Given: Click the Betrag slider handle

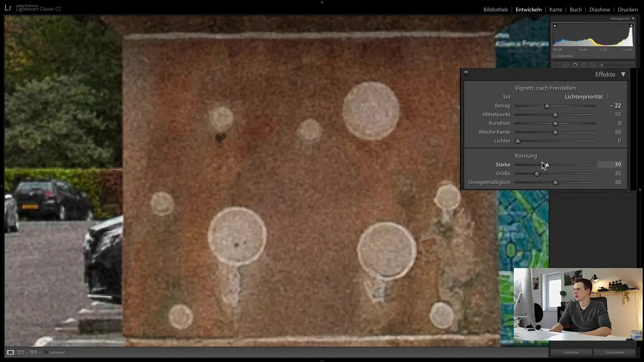Looking at the screenshot, I should coord(547,106).
